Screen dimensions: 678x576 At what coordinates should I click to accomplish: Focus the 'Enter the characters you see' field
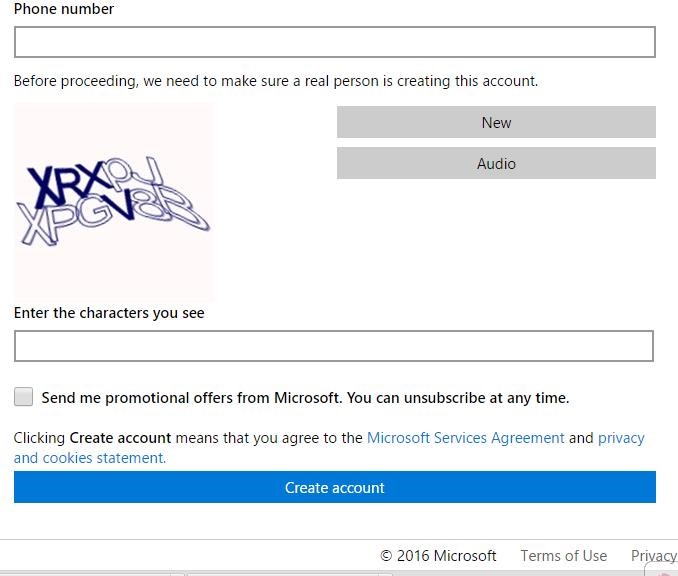[x=334, y=346]
